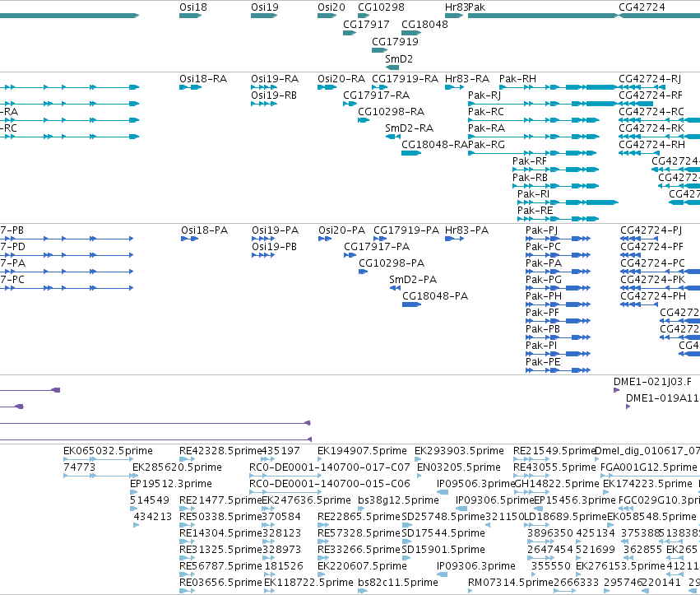This screenshot has height=595, width=700.
Task: Open EST label EK220607.5prime
Action: coord(362,566)
